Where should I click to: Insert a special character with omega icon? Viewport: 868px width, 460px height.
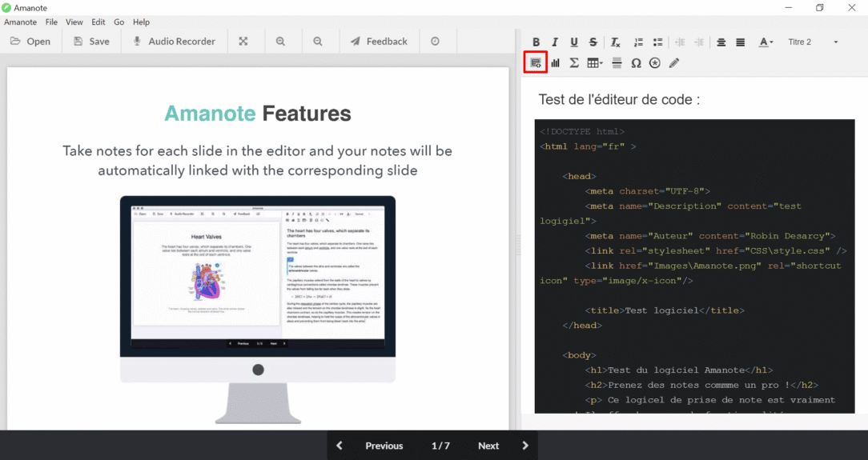636,63
